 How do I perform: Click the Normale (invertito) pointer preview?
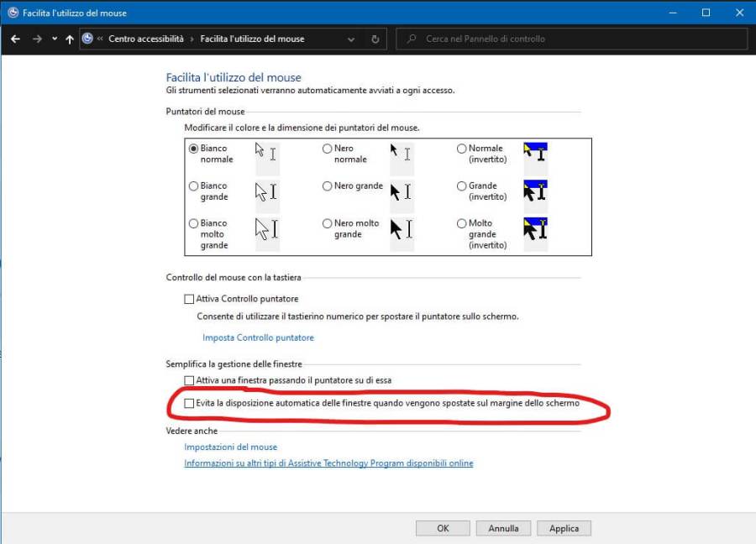[x=535, y=153]
